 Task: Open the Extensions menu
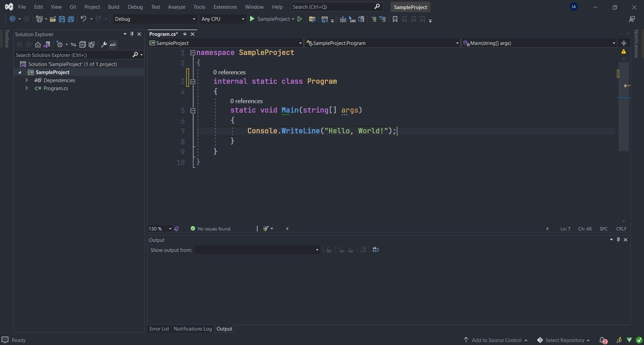point(225,7)
